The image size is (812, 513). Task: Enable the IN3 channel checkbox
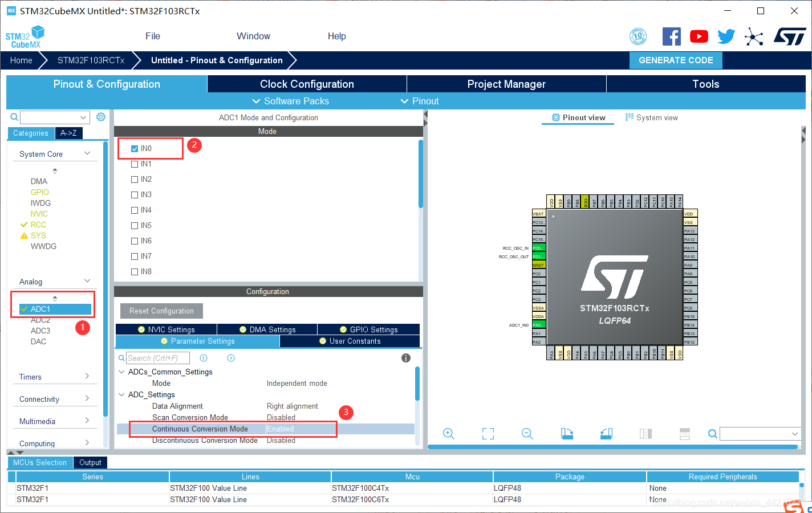point(135,195)
